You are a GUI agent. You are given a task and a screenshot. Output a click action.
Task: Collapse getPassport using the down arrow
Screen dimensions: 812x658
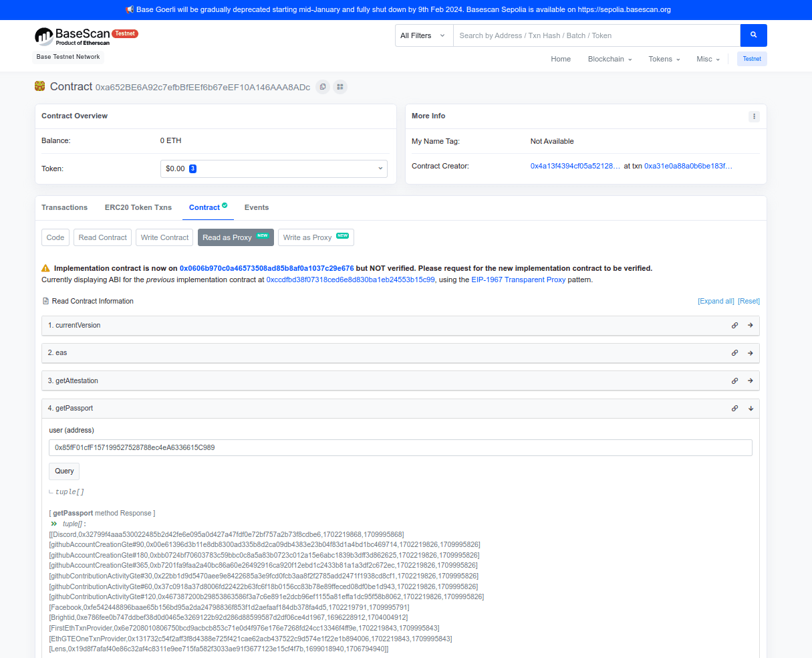[751, 408]
